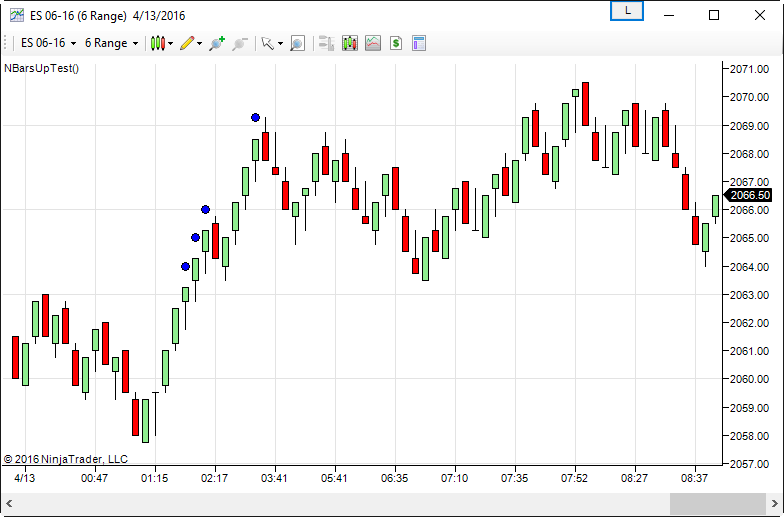Click the scrollbar left arrow

[9, 503]
